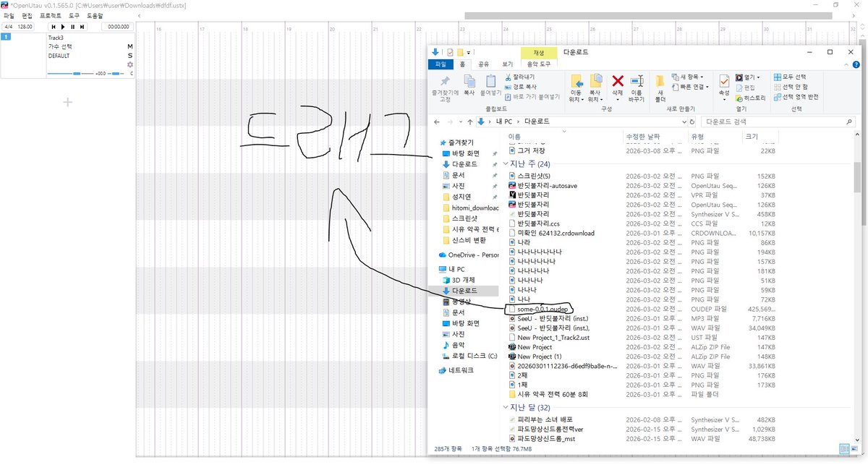Image resolution: width=868 pixels, height=465 pixels.
Task: Open the 파일 tab in Explorer
Action: tap(440, 64)
